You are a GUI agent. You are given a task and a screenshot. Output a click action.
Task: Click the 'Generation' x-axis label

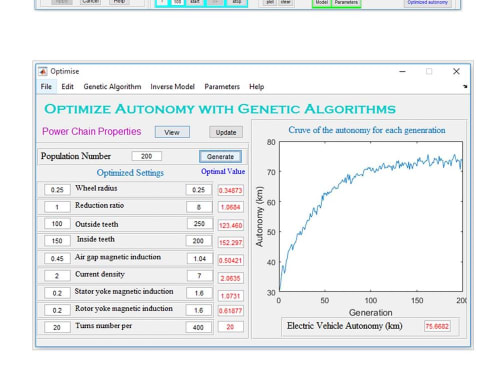(x=371, y=313)
